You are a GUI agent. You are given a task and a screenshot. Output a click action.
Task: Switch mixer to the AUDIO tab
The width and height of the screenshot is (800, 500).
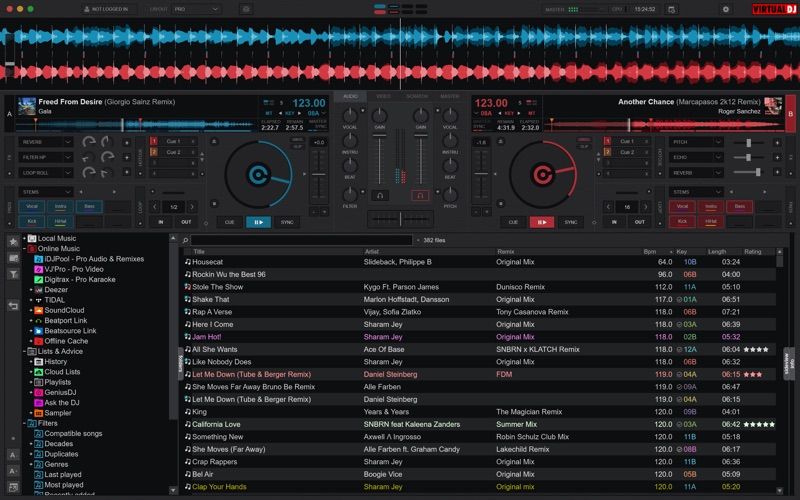[351, 96]
